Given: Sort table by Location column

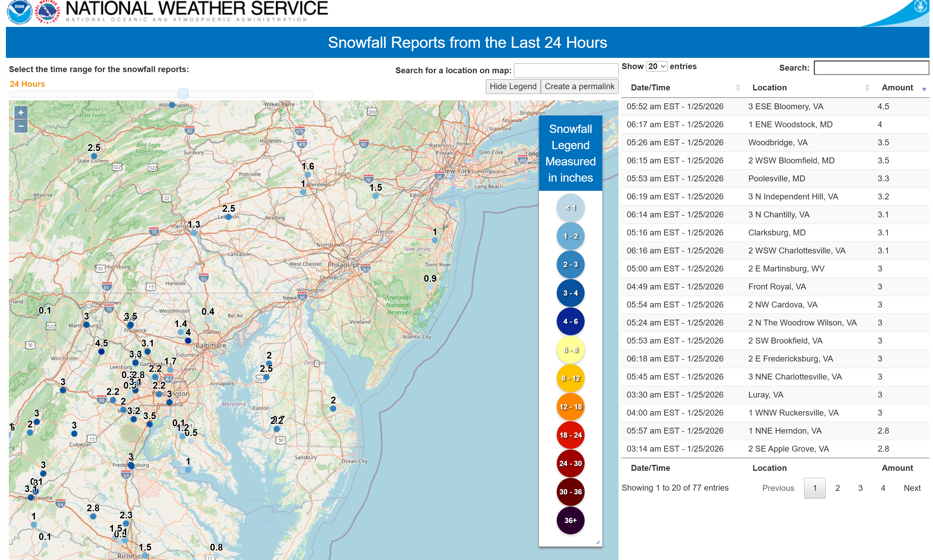Looking at the screenshot, I should point(769,87).
